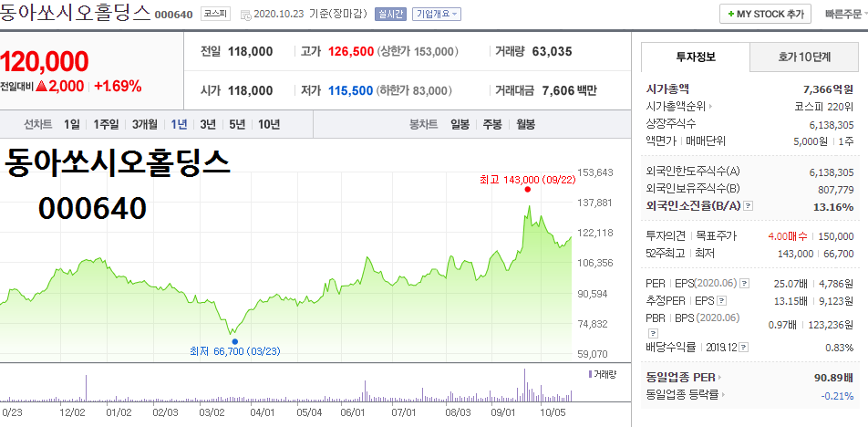The height and width of the screenshot is (427, 868).
Task: Click the 최고 143,000 red chart marker
Action: (x=528, y=189)
